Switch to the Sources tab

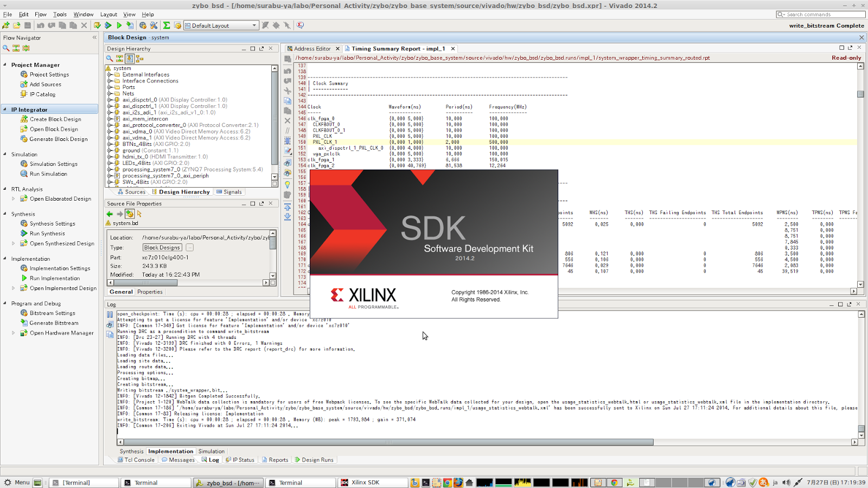coord(131,192)
